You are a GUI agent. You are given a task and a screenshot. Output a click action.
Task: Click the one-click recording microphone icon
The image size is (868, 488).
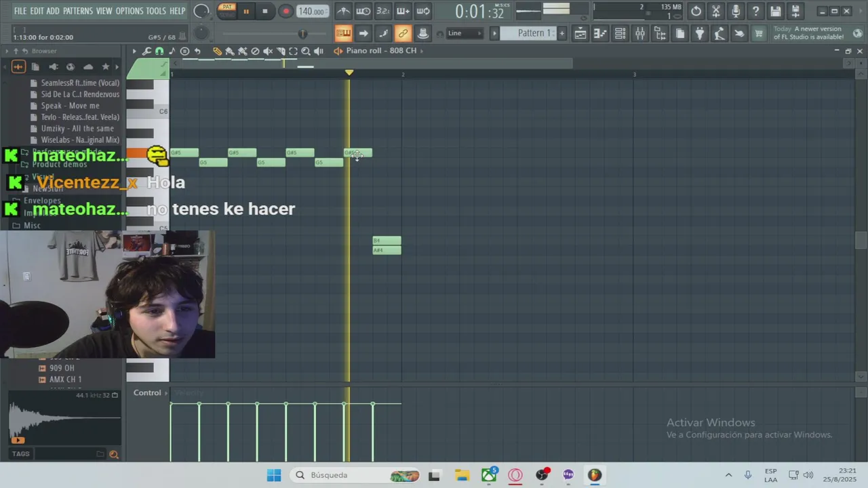click(736, 11)
